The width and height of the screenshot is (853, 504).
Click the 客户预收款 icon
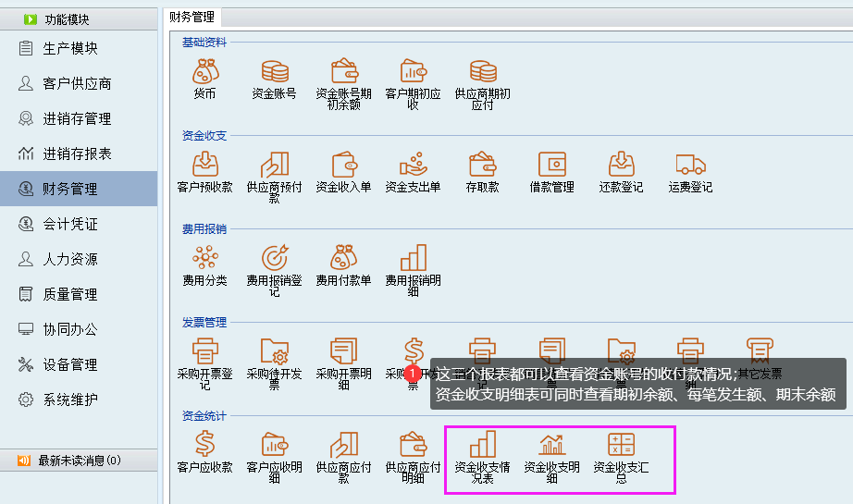click(x=204, y=166)
